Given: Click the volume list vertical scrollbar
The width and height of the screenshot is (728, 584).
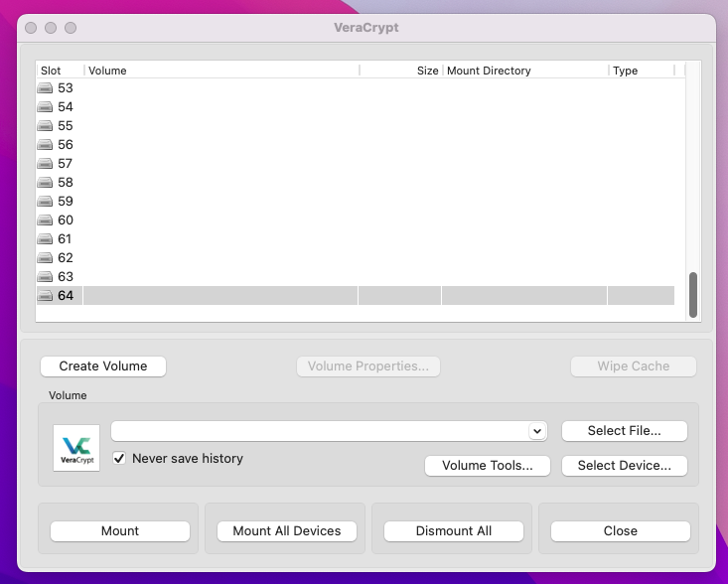Looking at the screenshot, I should (x=693, y=294).
